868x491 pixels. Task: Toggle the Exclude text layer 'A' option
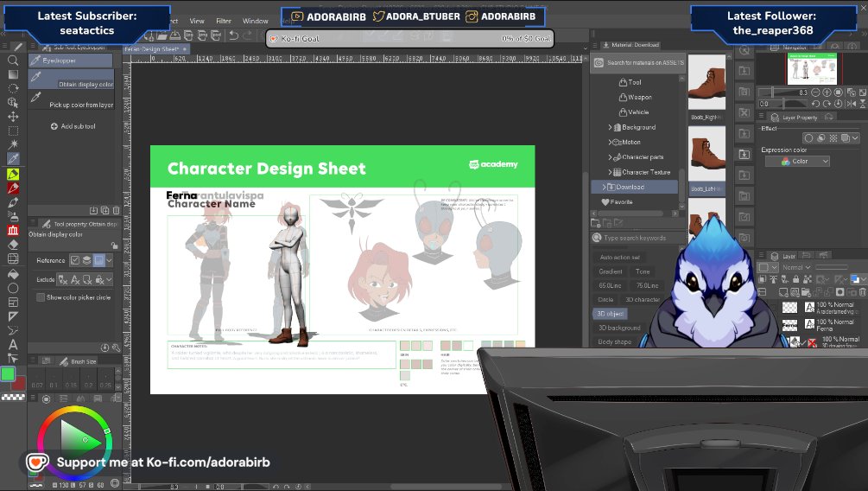coord(75,280)
